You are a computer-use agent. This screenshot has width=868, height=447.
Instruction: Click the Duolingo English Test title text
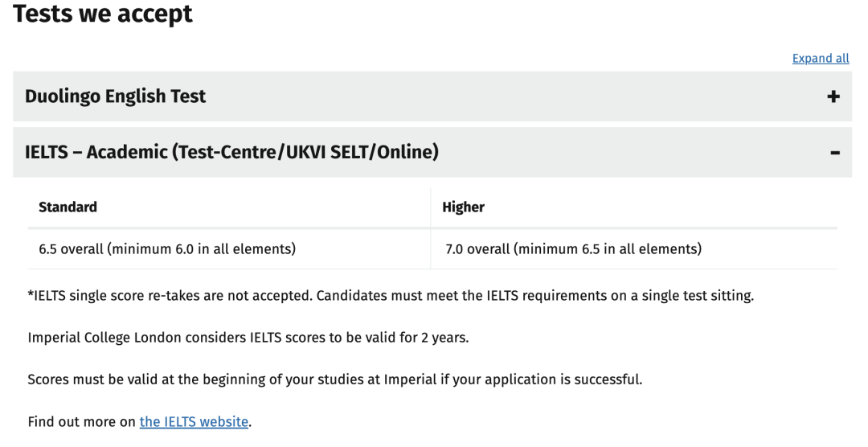point(115,96)
